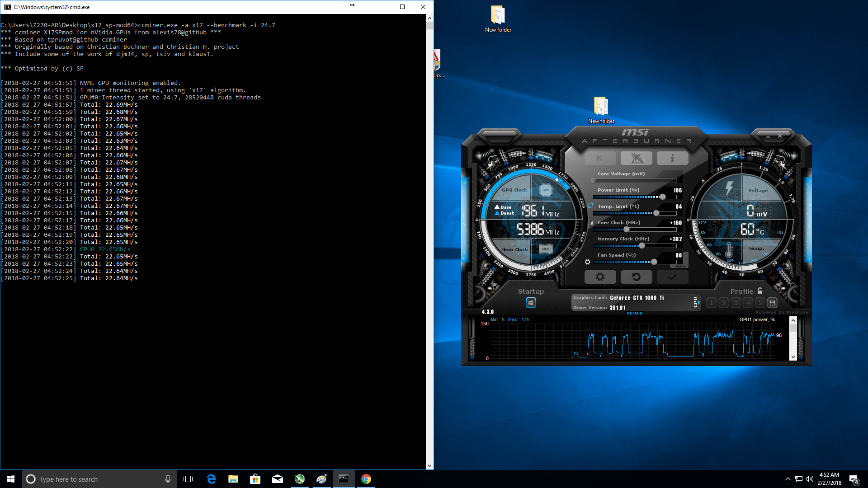Toggle the Windows Startup apply icon
868x488 pixels.
pos(531,303)
